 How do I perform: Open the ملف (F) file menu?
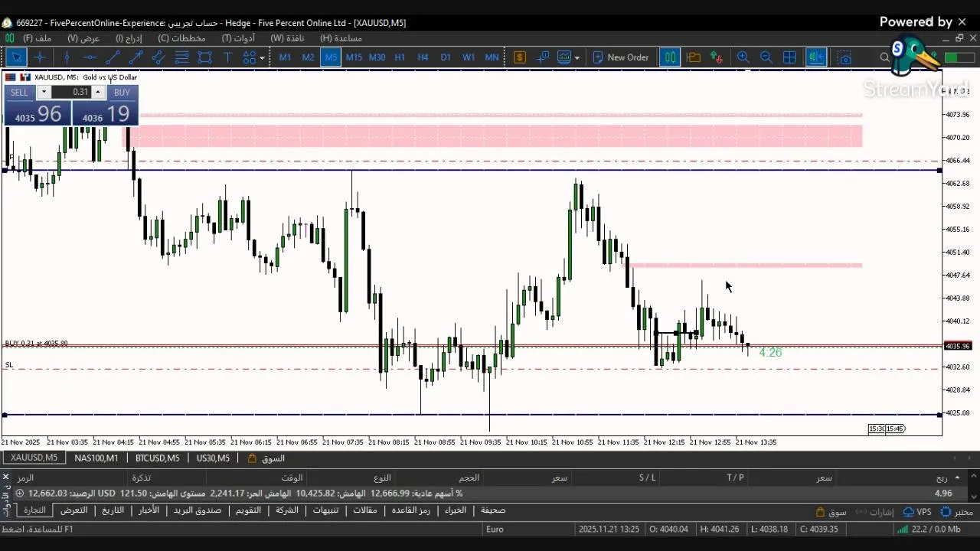[38, 37]
